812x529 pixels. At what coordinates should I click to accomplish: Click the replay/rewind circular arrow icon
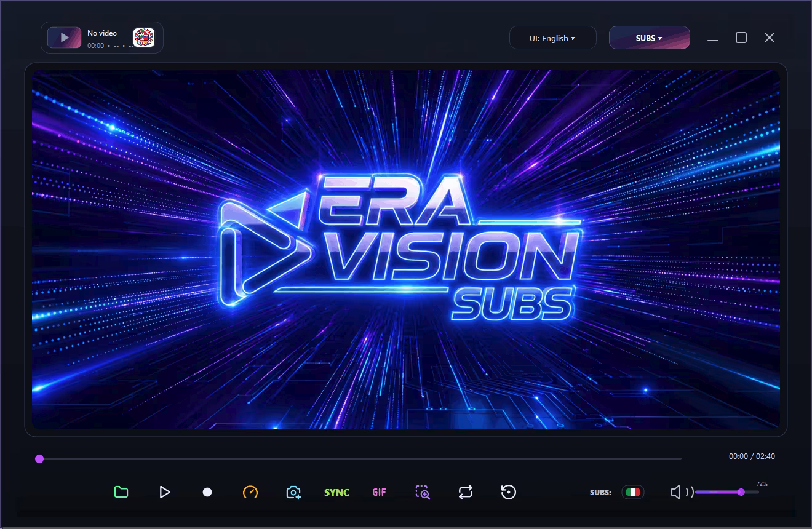tap(509, 492)
